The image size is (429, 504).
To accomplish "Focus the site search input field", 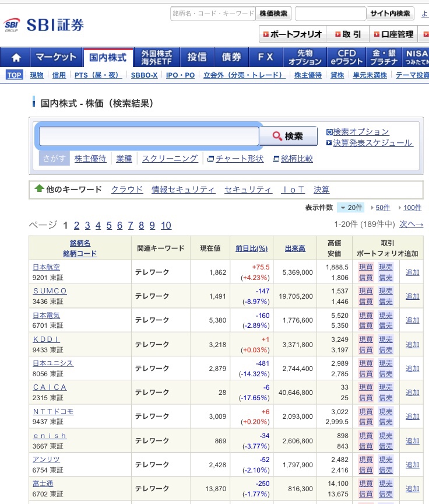I will click(x=330, y=13).
